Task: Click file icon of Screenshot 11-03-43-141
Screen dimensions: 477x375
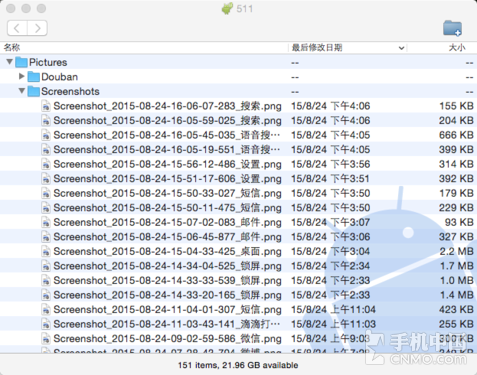Action: coord(46,324)
